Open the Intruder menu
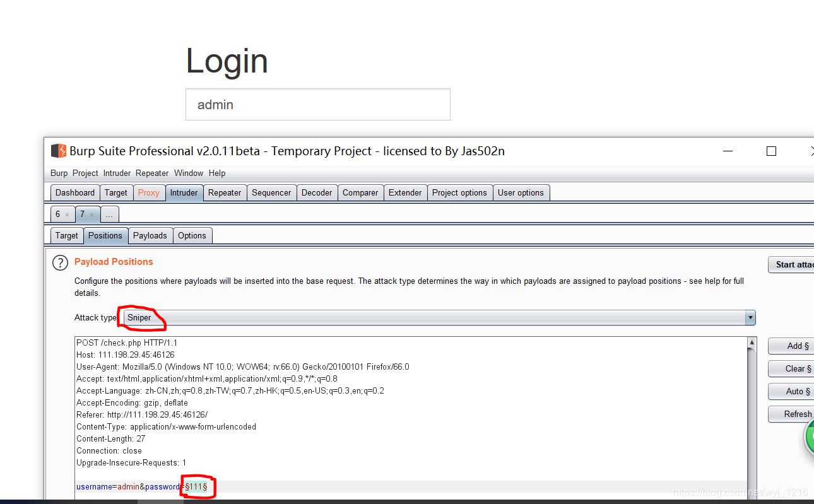The width and height of the screenshot is (814, 504). point(117,173)
